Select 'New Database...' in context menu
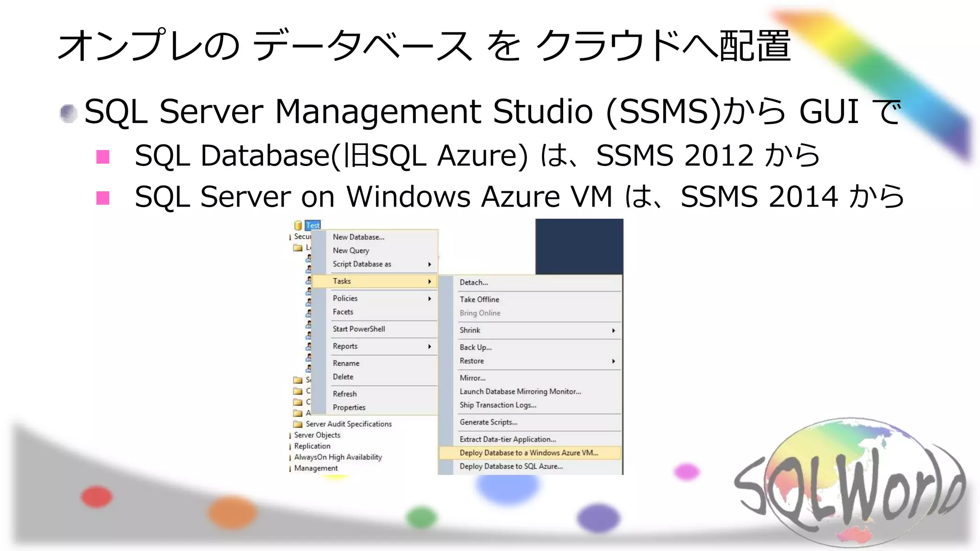Image resolution: width=980 pixels, height=551 pixels. (x=358, y=237)
